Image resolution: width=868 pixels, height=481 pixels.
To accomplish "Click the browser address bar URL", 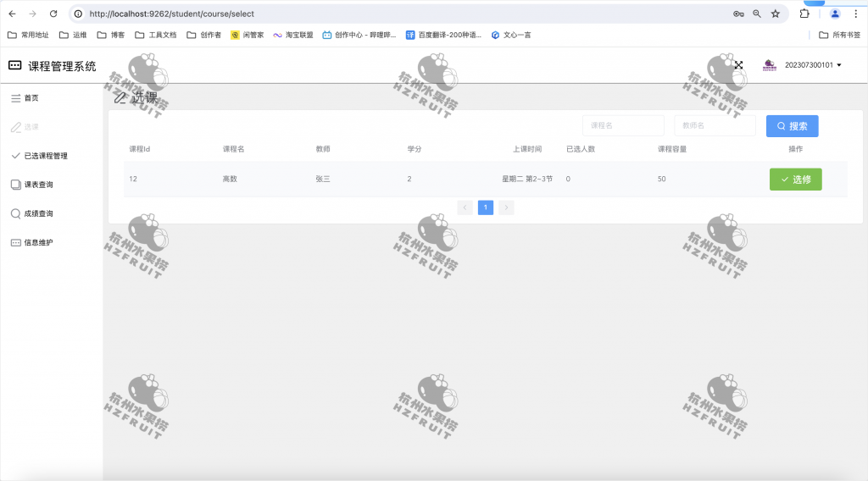I will coord(171,14).
